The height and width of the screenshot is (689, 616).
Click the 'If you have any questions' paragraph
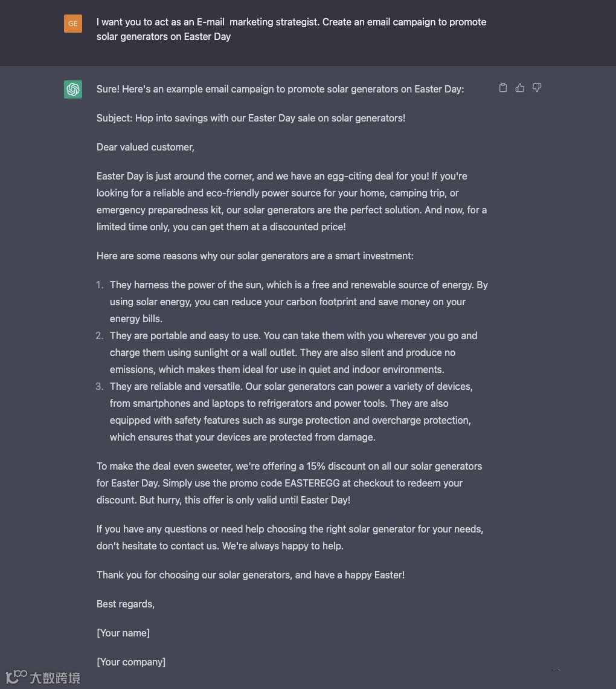click(x=290, y=537)
